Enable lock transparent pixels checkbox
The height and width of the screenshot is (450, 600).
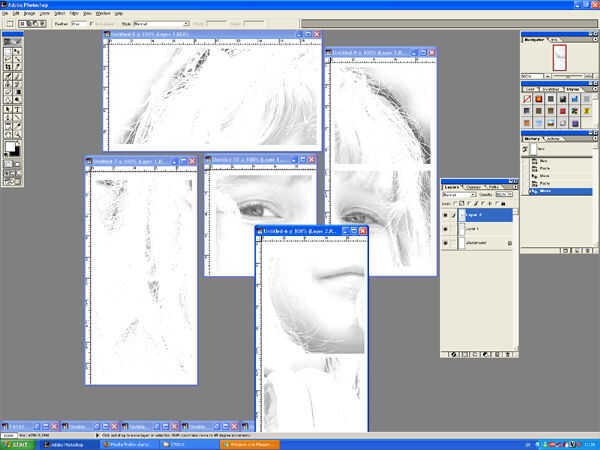point(455,204)
